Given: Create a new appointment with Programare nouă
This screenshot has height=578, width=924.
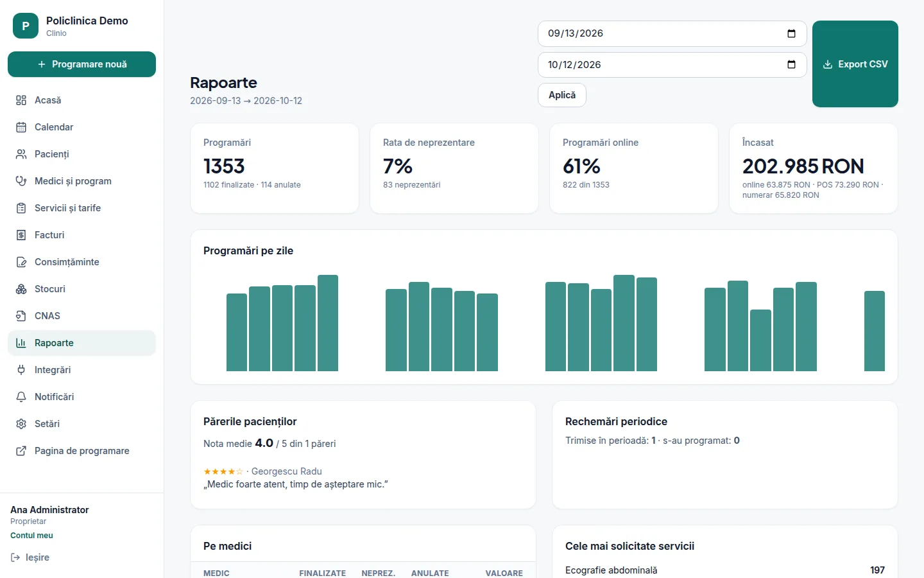Looking at the screenshot, I should click(81, 64).
